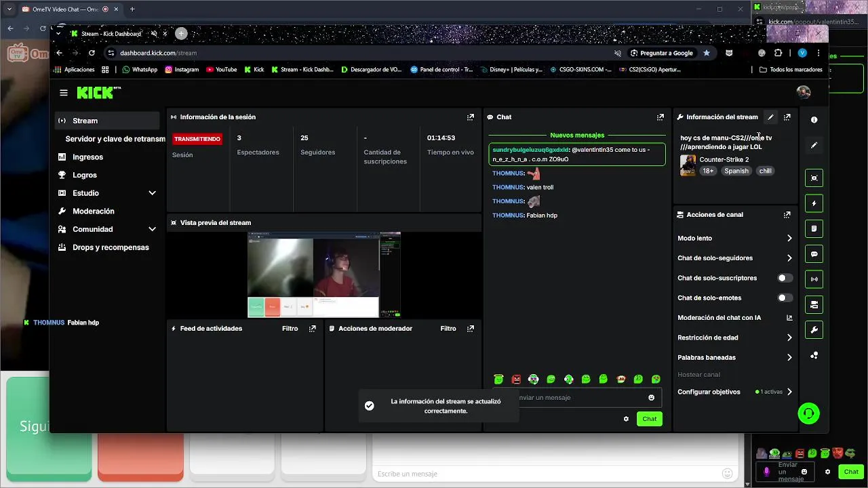The width and height of the screenshot is (868, 488).
Task: Click the pencil icon in right toolbar
Action: click(814, 145)
